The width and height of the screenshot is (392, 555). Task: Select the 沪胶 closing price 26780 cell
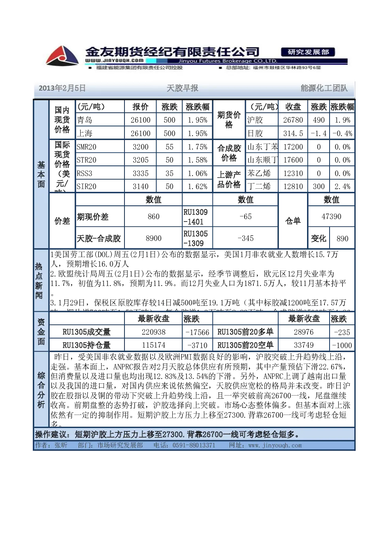[x=293, y=120]
